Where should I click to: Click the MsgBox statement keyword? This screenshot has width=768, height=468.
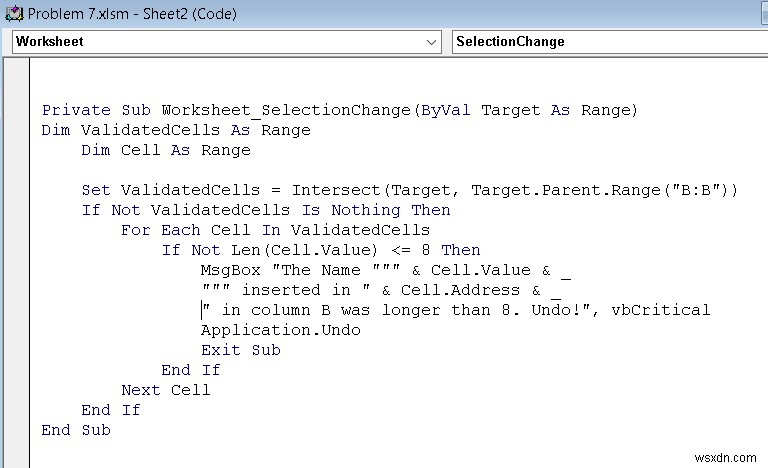[x=231, y=271]
